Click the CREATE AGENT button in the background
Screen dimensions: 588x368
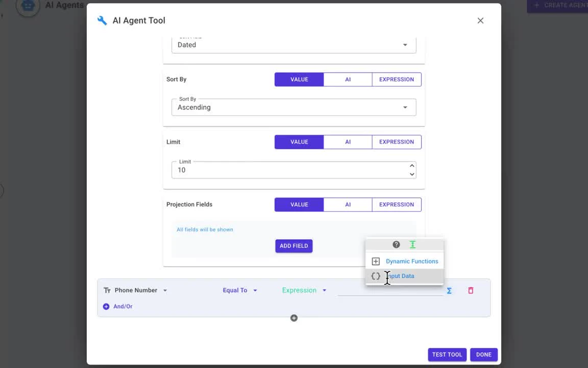(557, 6)
